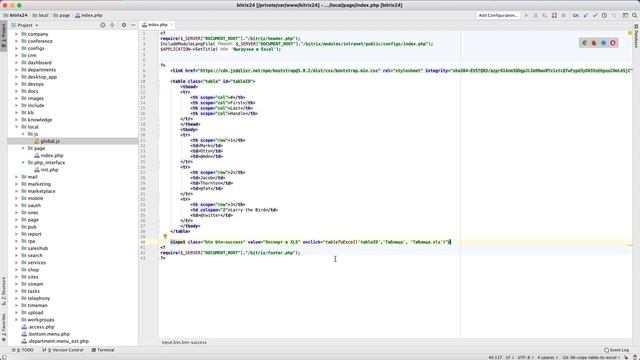640x360 pixels.
Task: Hide the Project panel with minus icon
Action: tap(133, 25)
